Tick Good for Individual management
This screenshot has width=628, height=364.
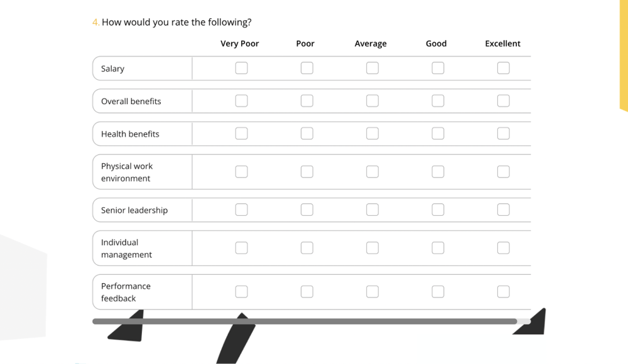point(438,248)
